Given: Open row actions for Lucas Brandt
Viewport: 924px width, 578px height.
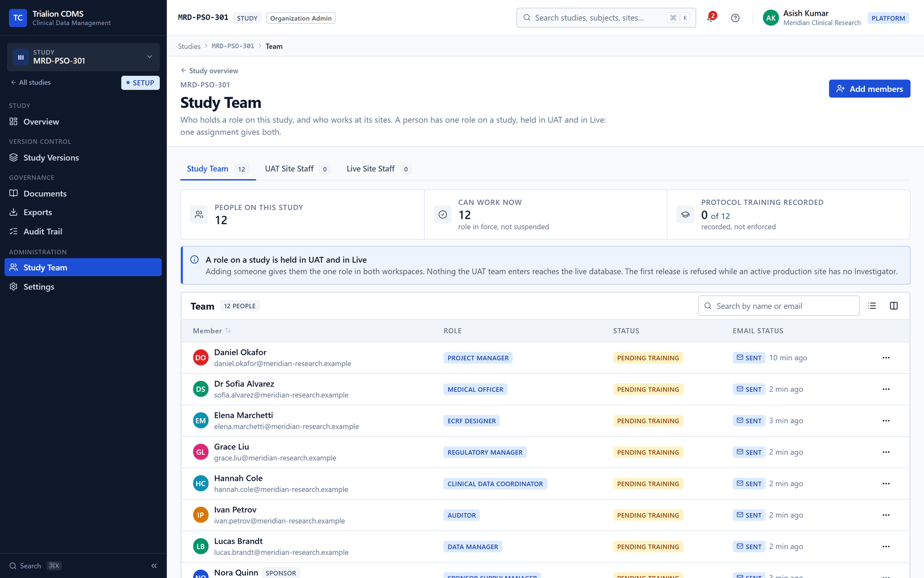Looking at the screenshot, I should [886, 547].
